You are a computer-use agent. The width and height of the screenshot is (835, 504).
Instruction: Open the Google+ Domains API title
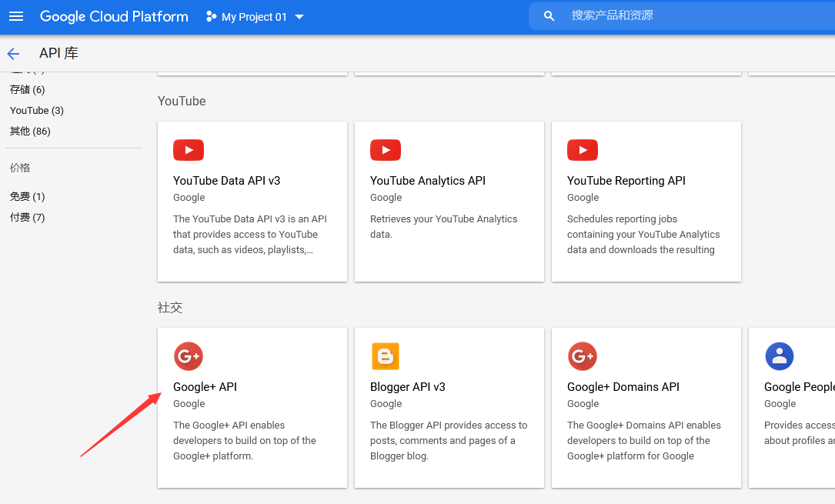(x=623, y=387)
